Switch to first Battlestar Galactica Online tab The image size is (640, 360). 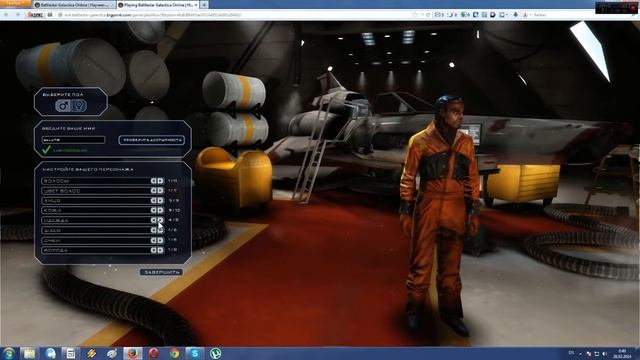pos(73,5)
